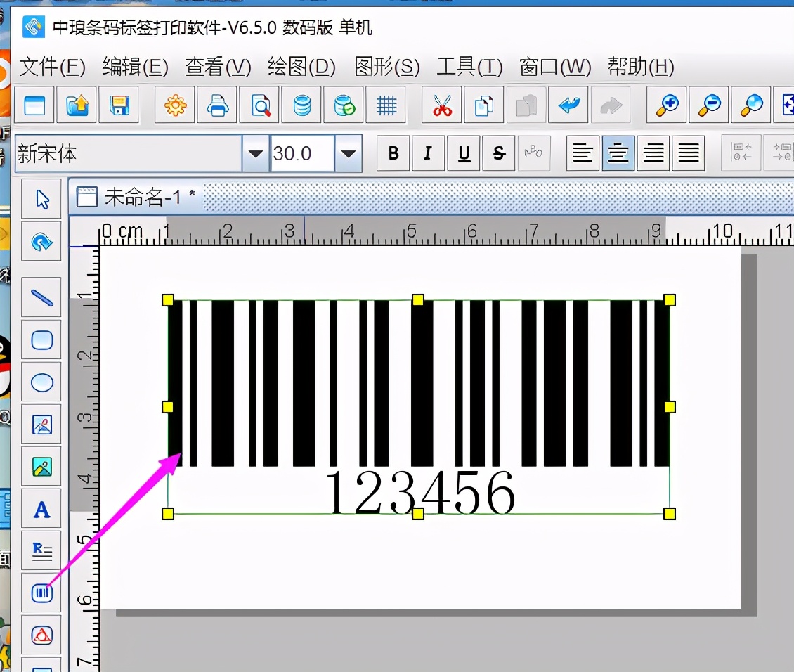Undo the last action
This screenshot has height=672, width=794.
point(568,105)
